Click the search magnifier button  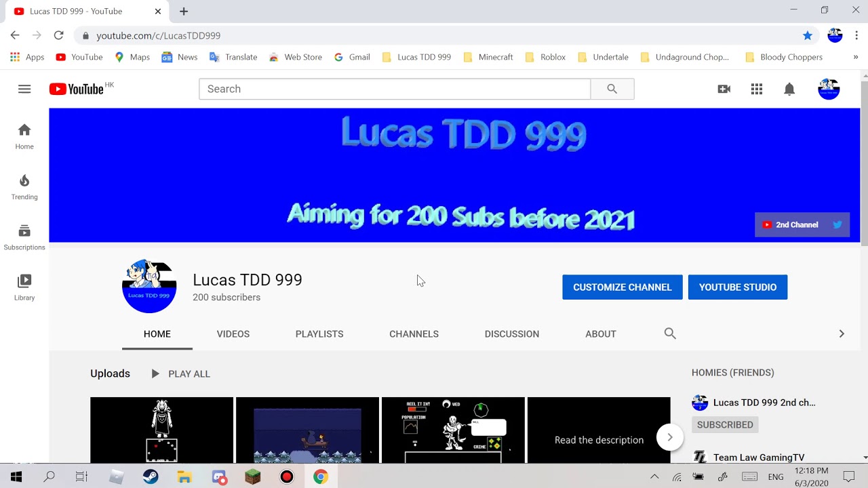612,89
